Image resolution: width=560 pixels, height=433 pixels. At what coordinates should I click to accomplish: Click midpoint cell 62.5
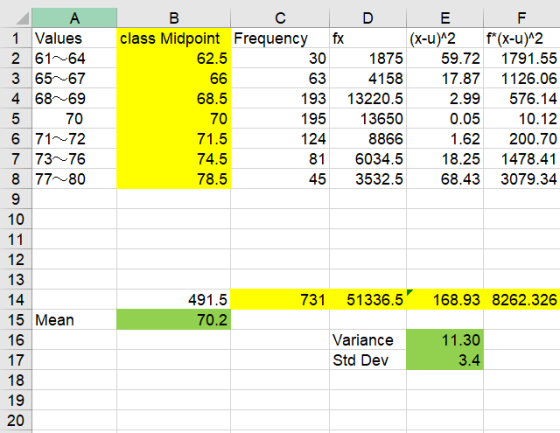click(174, 58)
